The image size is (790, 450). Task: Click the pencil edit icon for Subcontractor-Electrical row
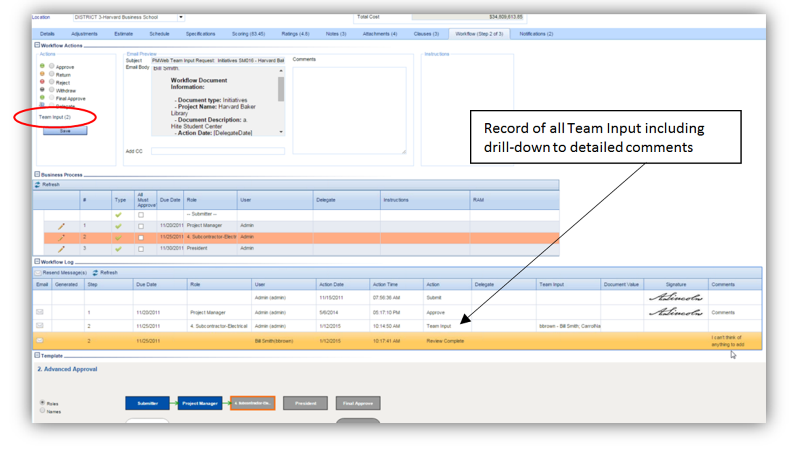pos(61,237)
